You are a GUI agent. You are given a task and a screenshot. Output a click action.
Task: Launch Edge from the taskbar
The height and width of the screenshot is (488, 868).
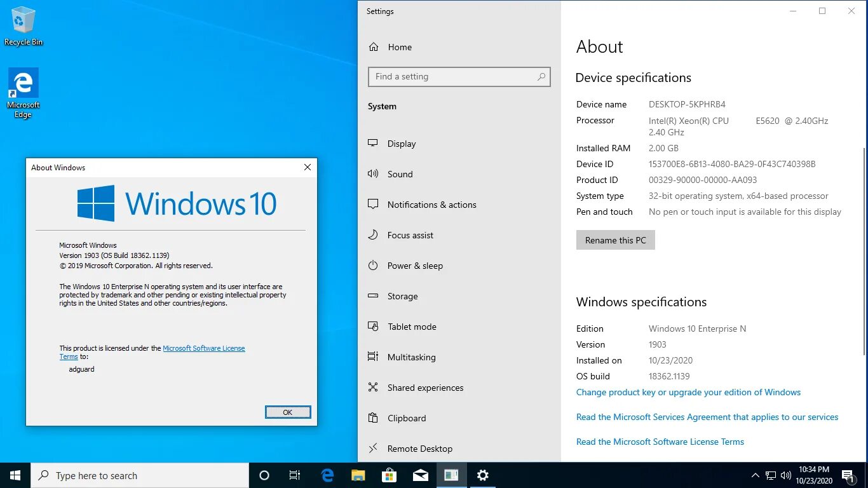pyautogui.click(x=327, y=475)
